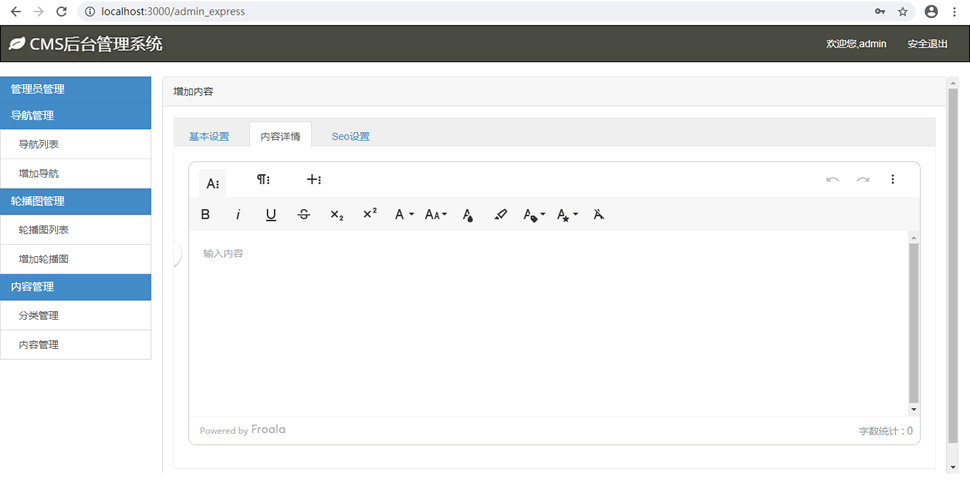Open the text color picker
The height and width of the screenshot is (491, 970).
coord(468,215)
